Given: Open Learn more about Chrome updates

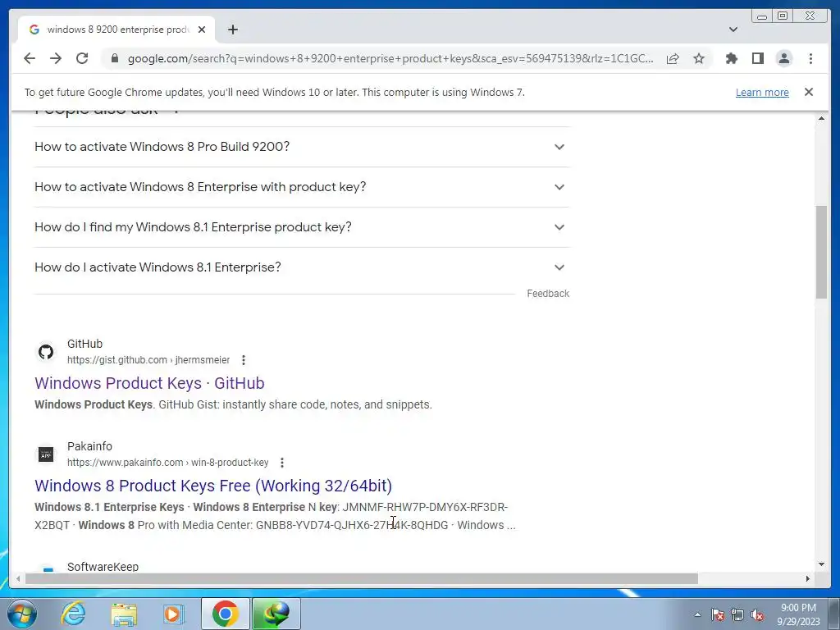Looking at the screenshot, I should [762, 92].
